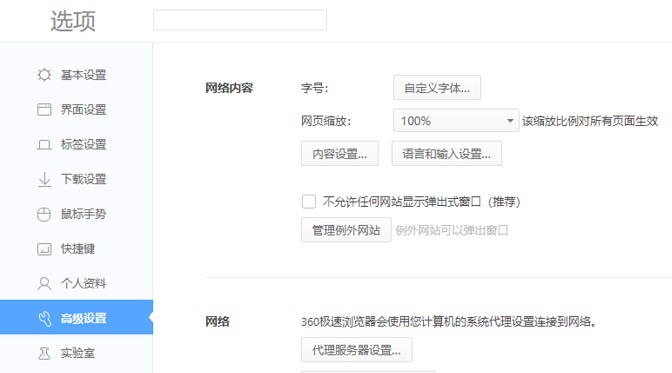Click the tab icon beside 标签设置
Viewport: 672px width, 373px height.
(44, 144)
